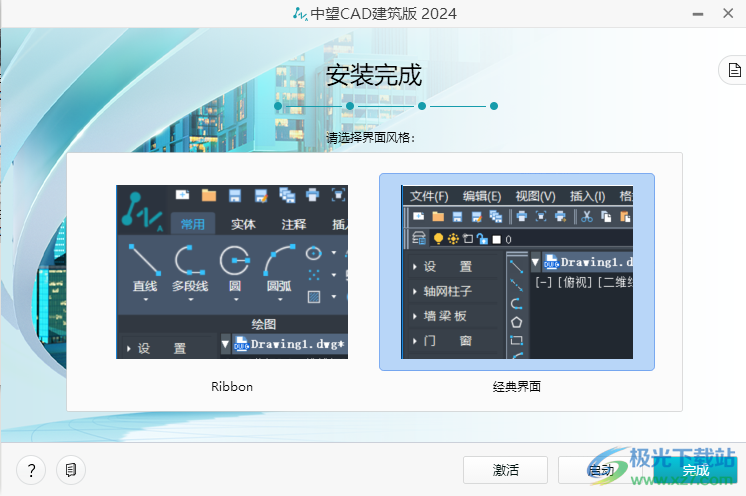746x496 pixels.
Task: Close the 中望CAD建筑版 2024 installer window
Action: (728, 14)
